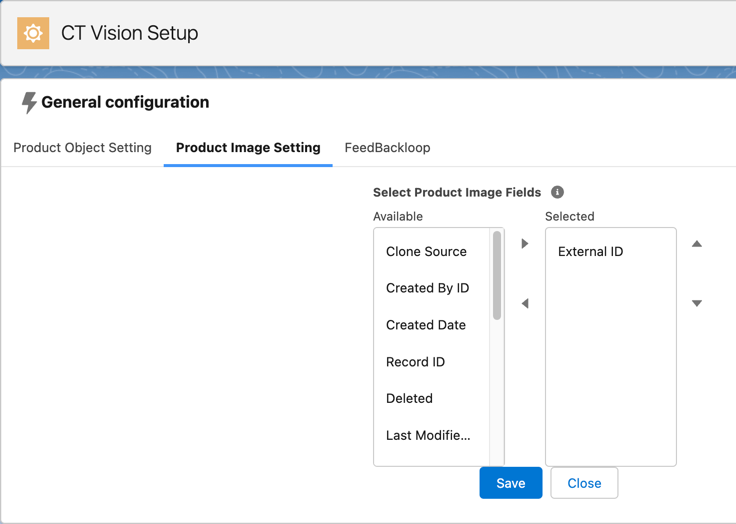This screenshot has height=524, width=736.
Task: Move selection to Selected with right arrow
Action: [525, 244]
